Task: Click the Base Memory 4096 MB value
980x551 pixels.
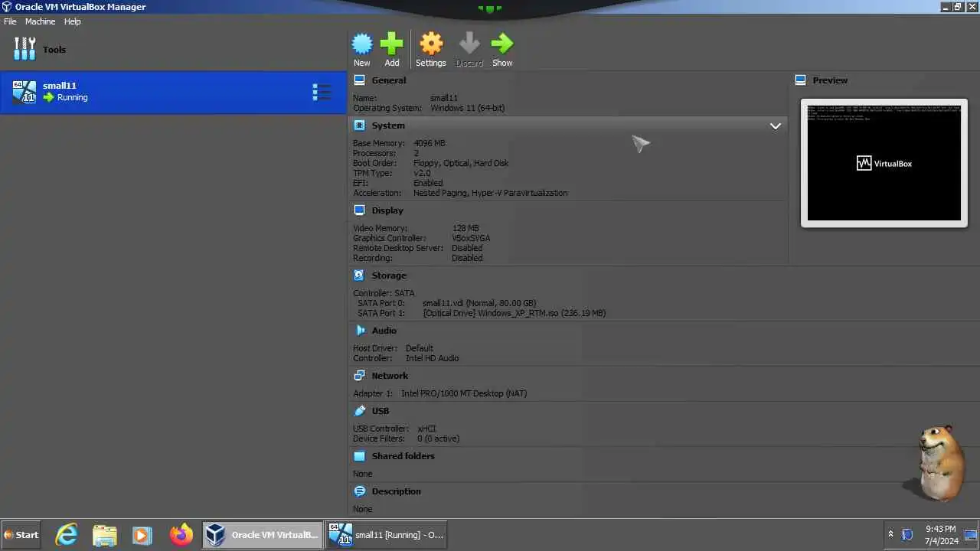Action: click(x=429, y=143)
